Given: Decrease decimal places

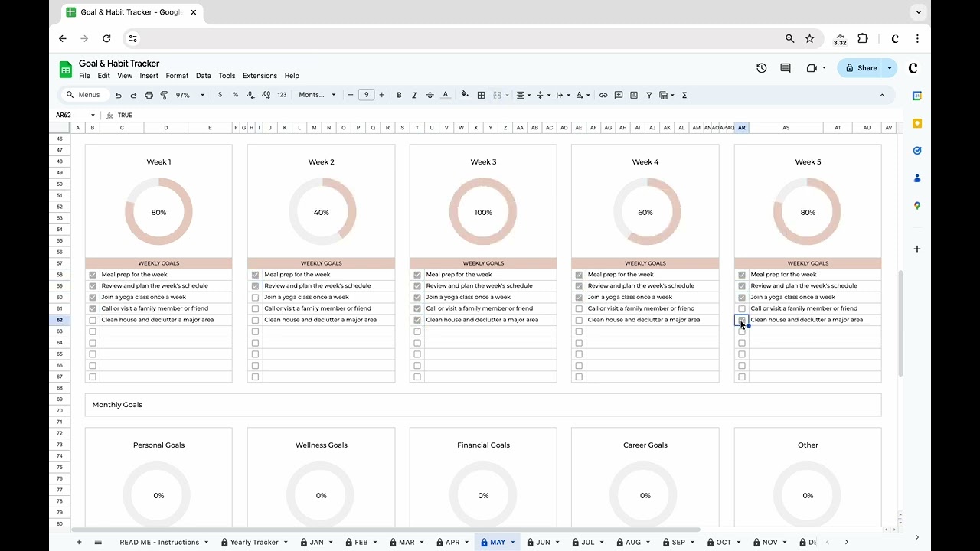Looking at the screenshot, I should coord(250,95).
